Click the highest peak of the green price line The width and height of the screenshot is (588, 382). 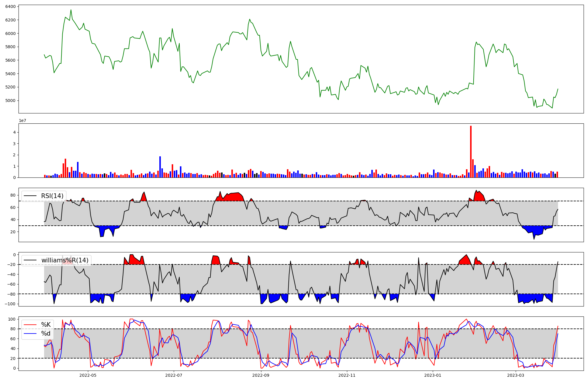pyautogui.click(x=71, y=10)
